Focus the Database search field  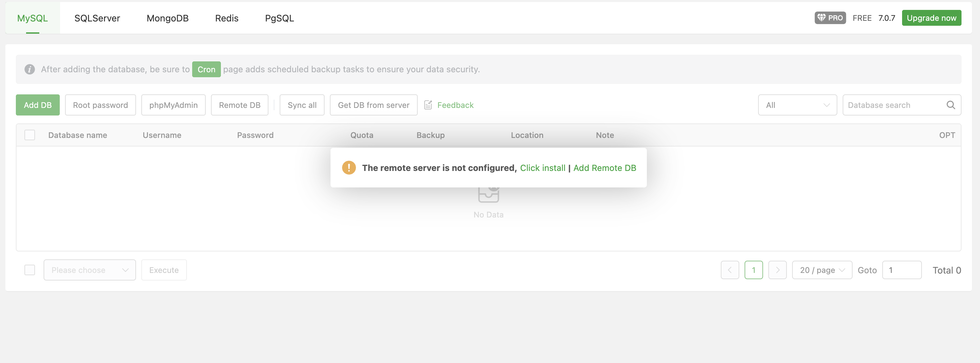894,105
